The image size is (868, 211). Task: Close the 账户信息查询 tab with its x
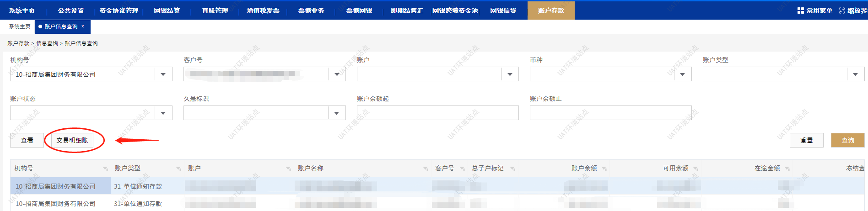coord(83,26)
